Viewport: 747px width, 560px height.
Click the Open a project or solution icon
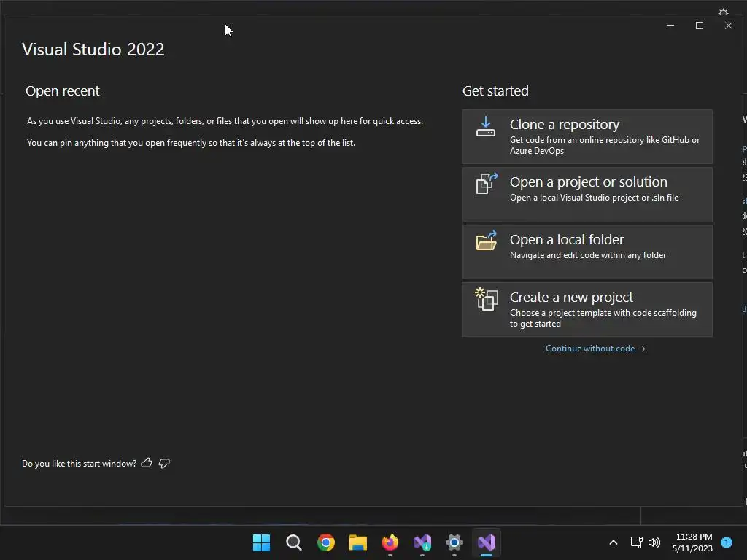[x=487, y=183]
